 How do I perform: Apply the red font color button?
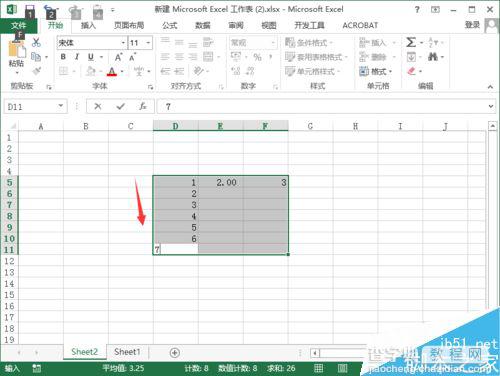point(112,71)
